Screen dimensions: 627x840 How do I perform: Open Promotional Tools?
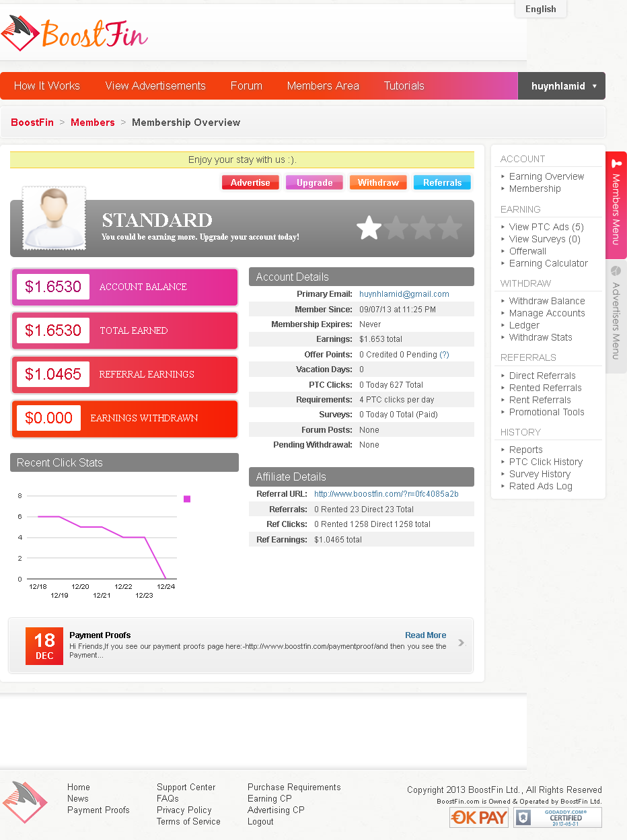pos(546,412)
